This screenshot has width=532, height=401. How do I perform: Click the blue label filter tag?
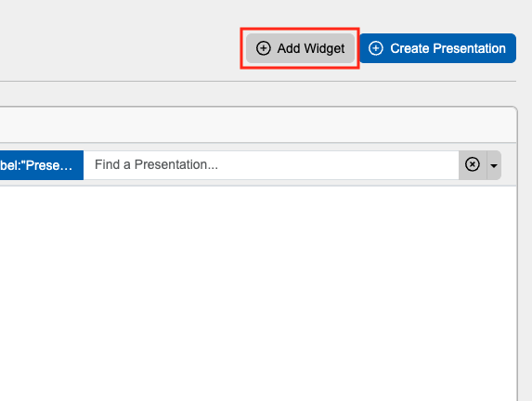42,165
